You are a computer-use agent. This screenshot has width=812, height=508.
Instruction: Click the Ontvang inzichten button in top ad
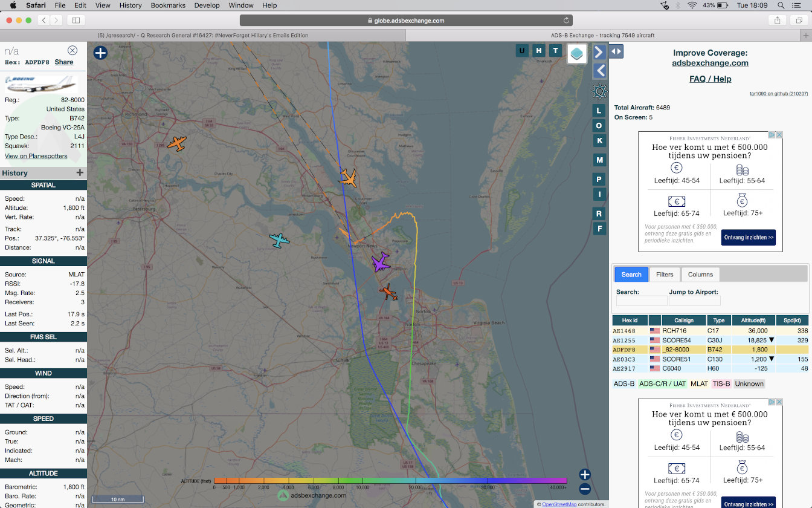pyautogui.click(x=748, y=238)
